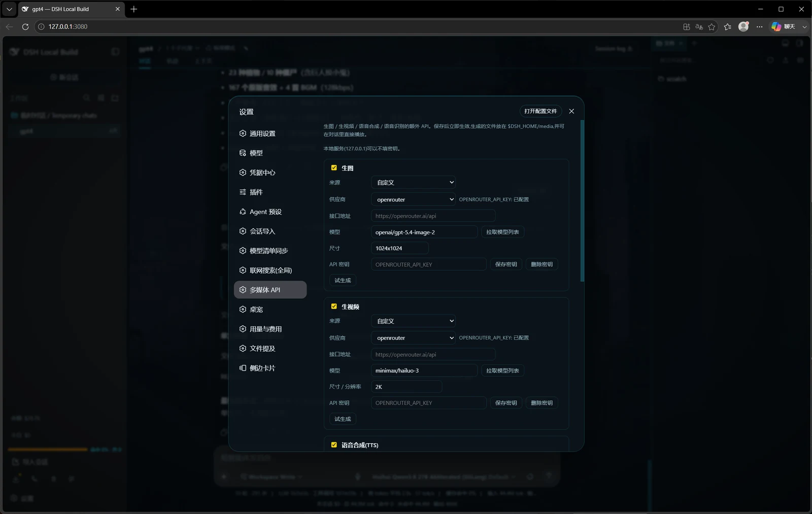This screenshot has height=514, width=812.
Task: Open 来源 dropdown in 生视频 section
Action: pos(413,321)
